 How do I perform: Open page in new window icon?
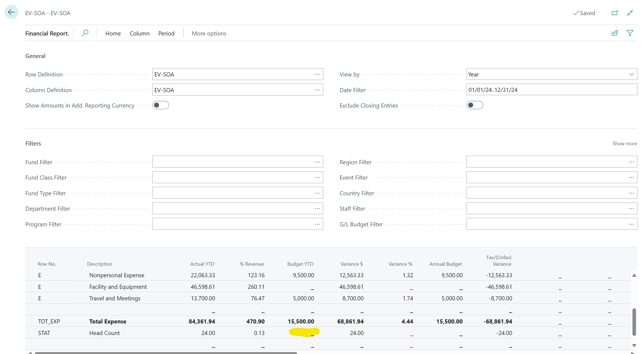(x=615, y=13)
